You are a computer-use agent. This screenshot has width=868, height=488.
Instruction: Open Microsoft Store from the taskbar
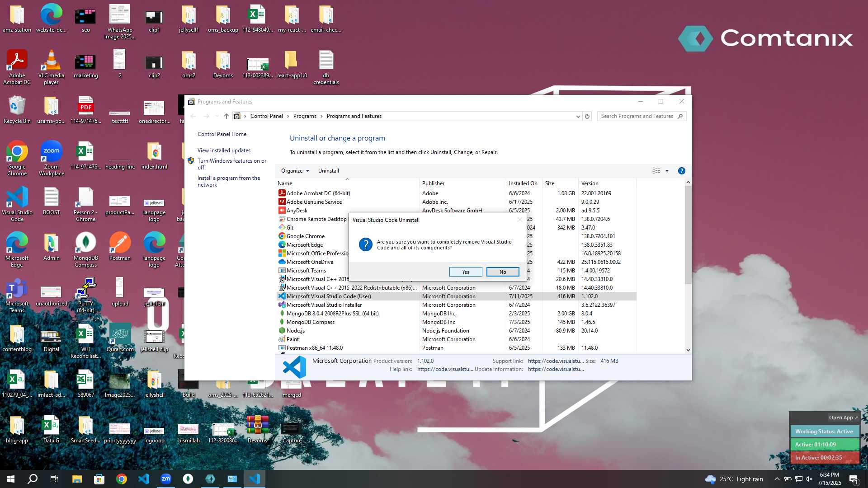99,479
